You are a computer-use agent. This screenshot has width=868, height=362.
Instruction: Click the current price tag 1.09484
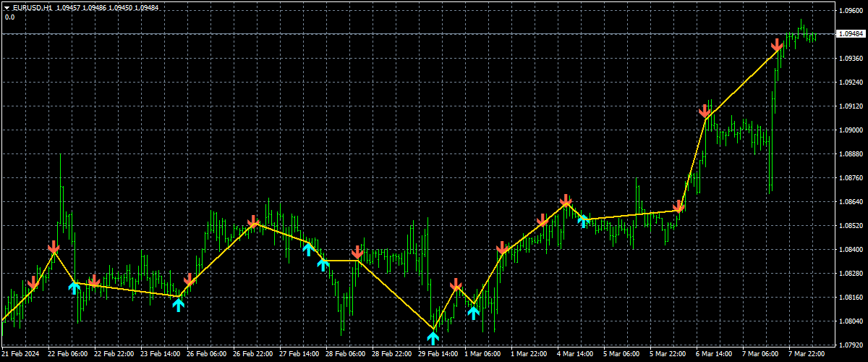coord(850,34)
